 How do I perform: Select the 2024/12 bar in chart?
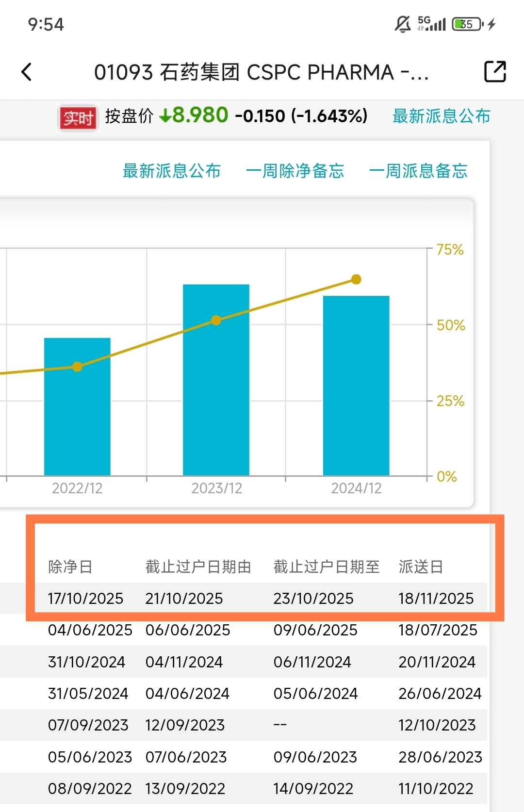356,386
